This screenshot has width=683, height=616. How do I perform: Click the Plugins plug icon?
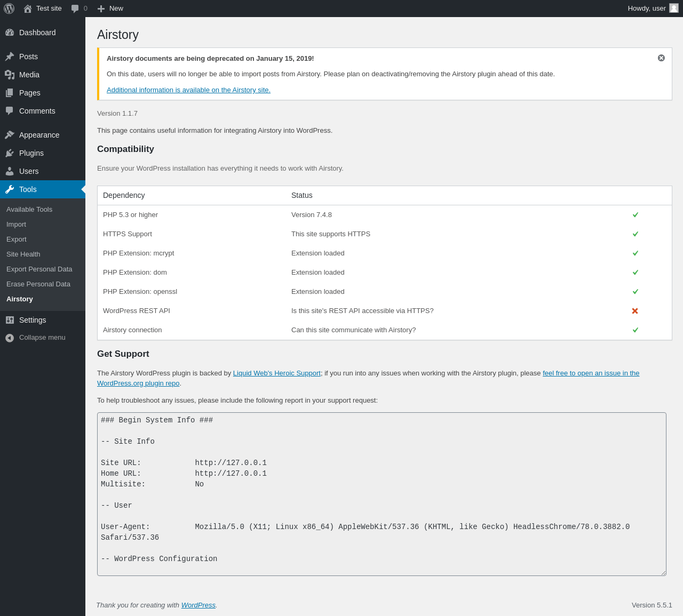pyautogui.click(x=10, y=153)
